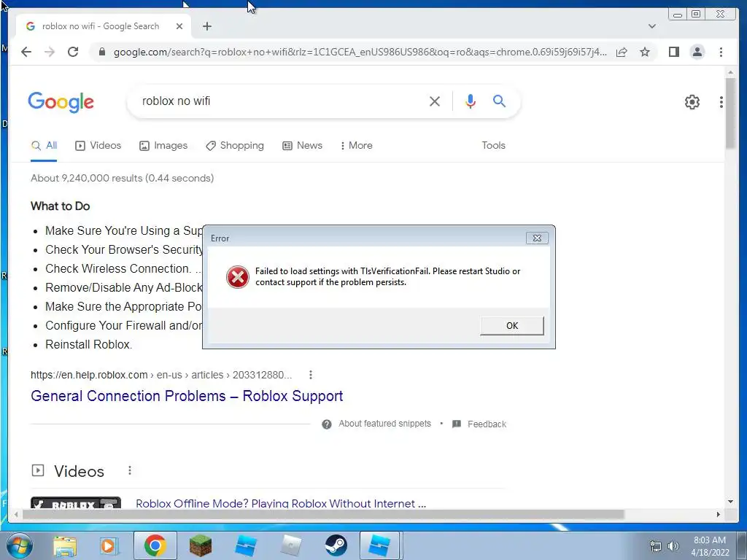
Task: Click the https://en.help.roblox.com breadcrumb text
Action: 89,376
